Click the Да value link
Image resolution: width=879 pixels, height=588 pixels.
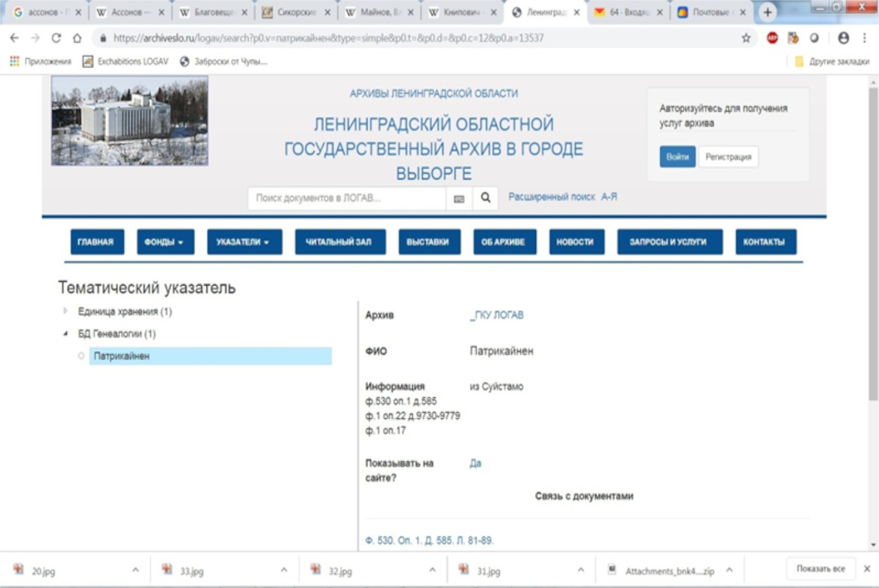click(475, 463)
